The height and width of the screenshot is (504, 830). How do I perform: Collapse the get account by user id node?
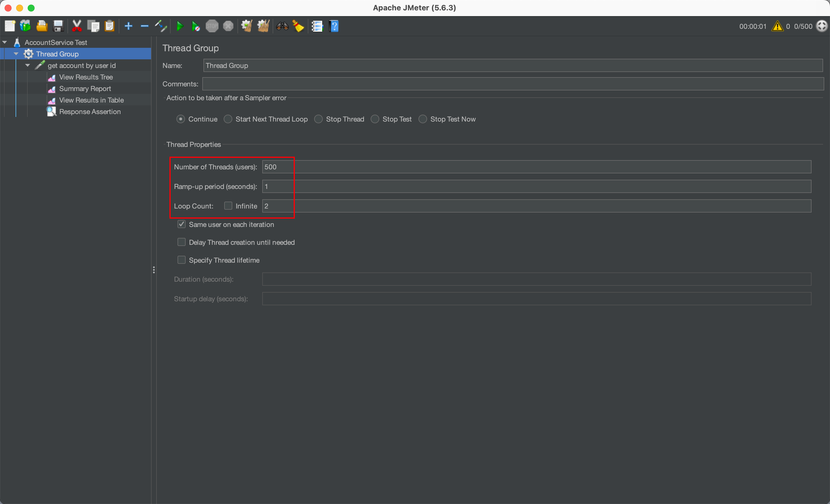[28, 65]
